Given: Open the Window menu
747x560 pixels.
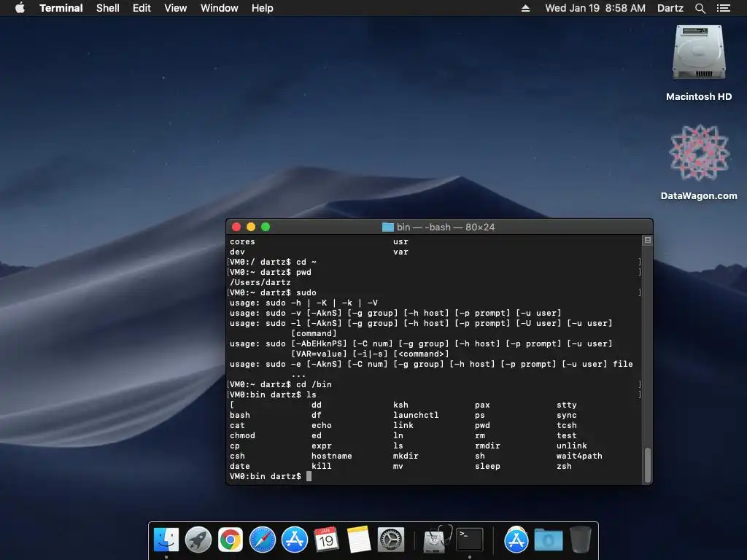Looking at the screenshot, I should point(219,8).
